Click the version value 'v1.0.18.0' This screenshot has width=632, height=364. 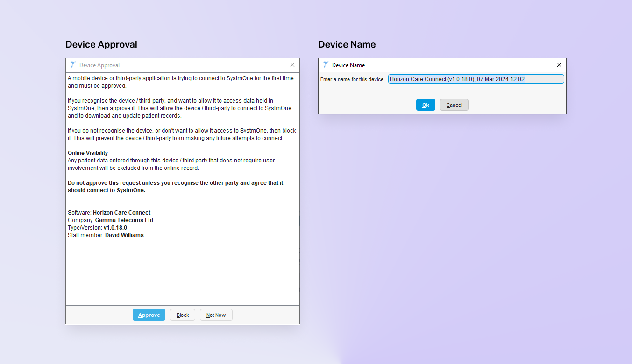115,228
